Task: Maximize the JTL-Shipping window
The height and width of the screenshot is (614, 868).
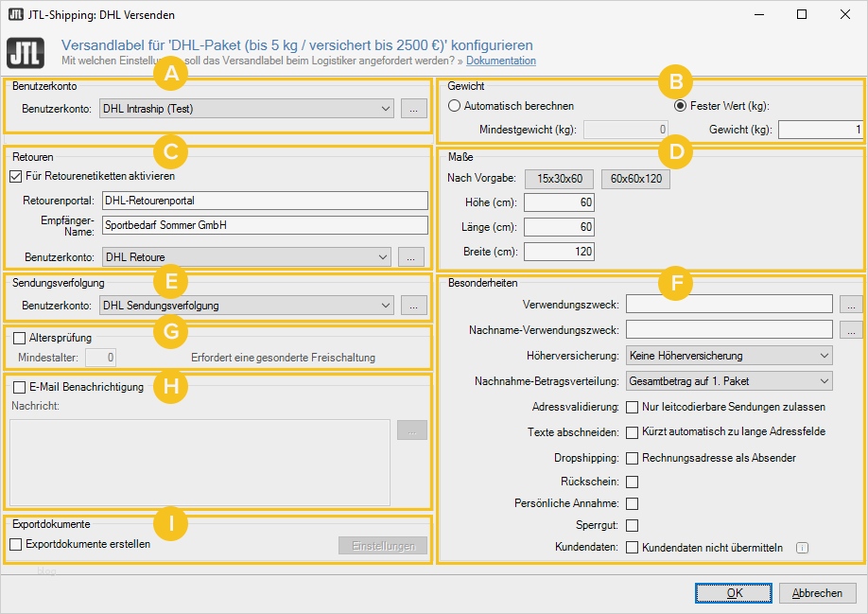Action: (x=801, y=14)
